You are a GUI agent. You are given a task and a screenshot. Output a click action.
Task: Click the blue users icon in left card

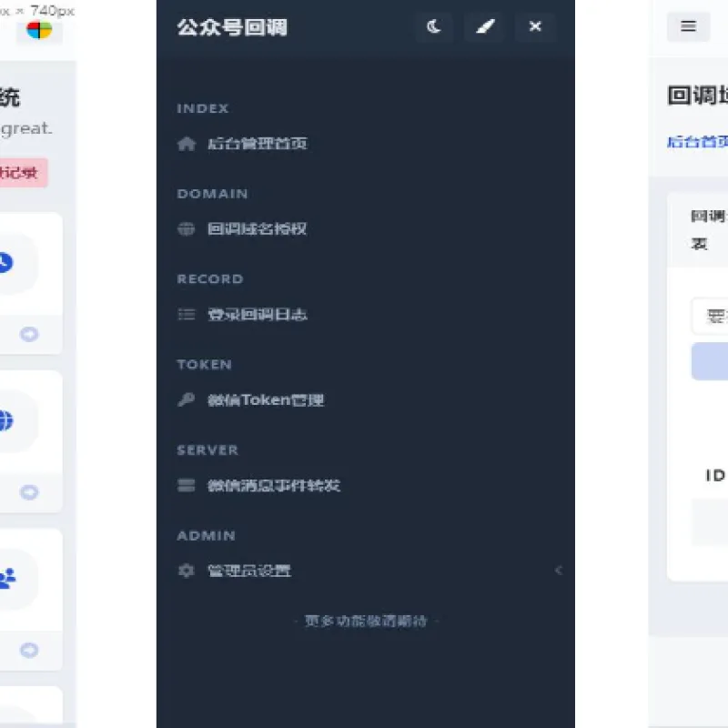point(7,579)
